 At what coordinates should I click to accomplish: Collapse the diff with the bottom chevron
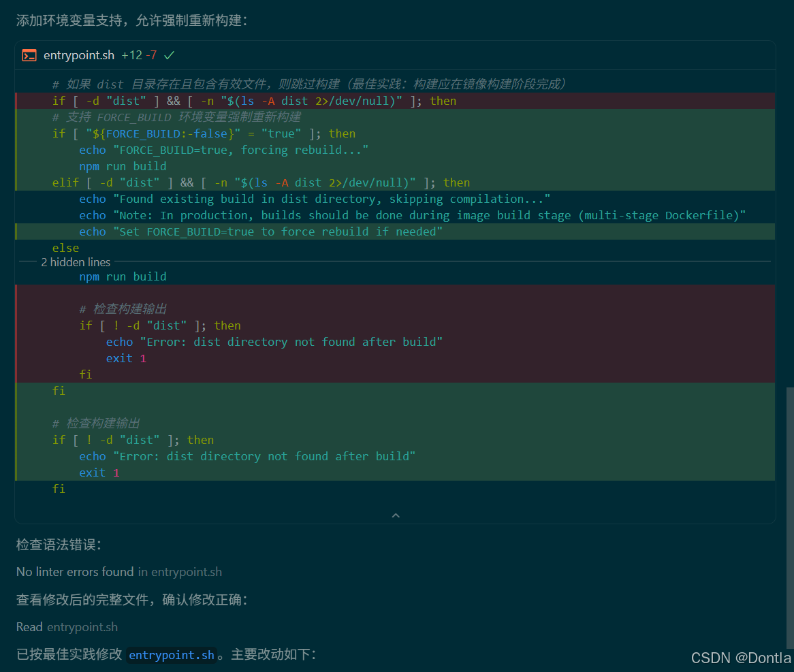(x=396, y=515)
